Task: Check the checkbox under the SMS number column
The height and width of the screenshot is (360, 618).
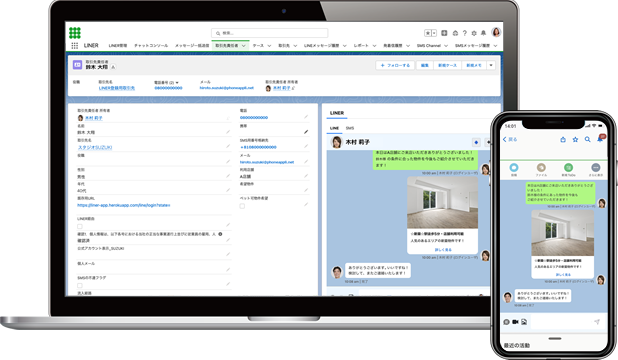Action: tap(242, 206)
